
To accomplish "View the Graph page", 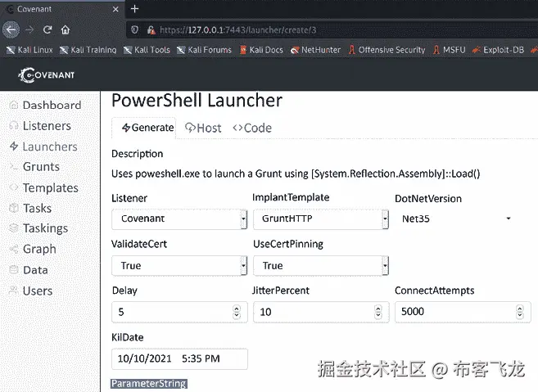I will (x=39, y=249).
